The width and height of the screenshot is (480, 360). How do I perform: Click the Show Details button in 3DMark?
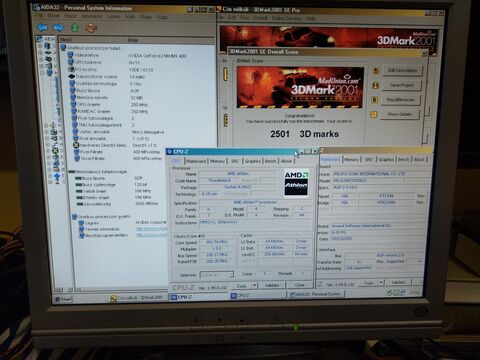(x=399, y=114)
